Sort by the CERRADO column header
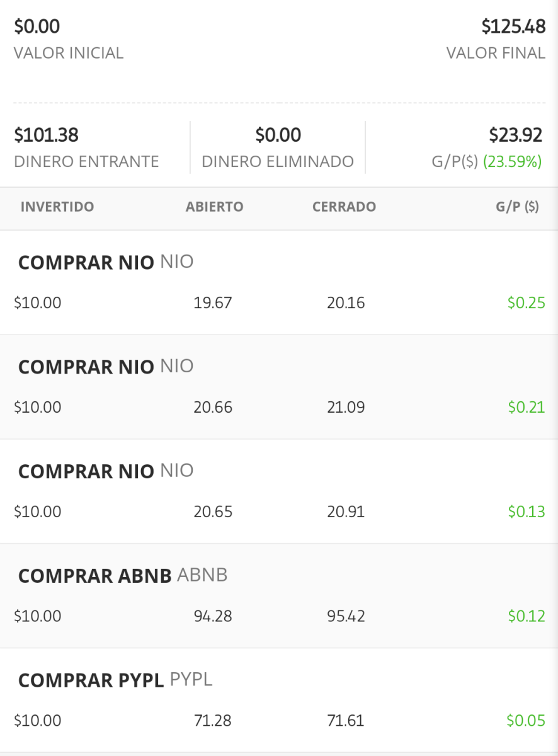Screen dimensions: 558x756 pyautogui.click(x=344, y=207)
